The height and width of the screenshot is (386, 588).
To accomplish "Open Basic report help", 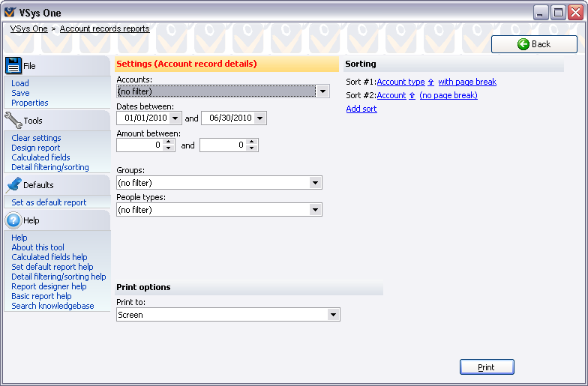I will (x=41, y=296).
